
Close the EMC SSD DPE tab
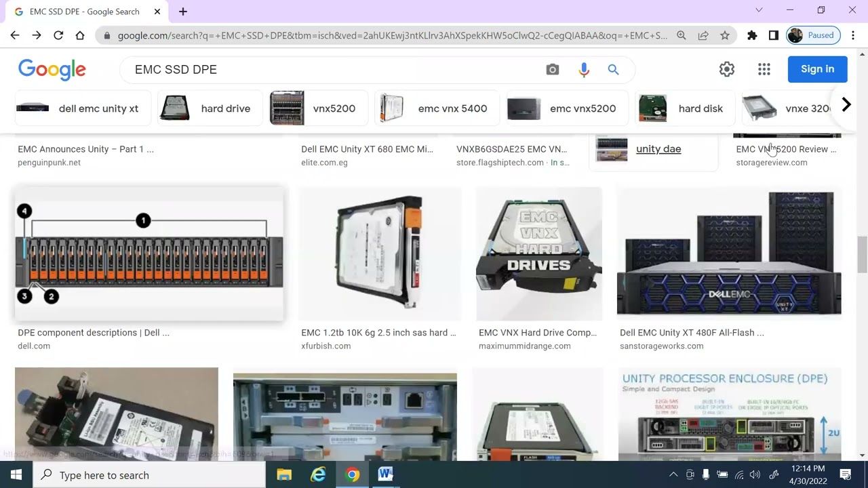[158, 12]
